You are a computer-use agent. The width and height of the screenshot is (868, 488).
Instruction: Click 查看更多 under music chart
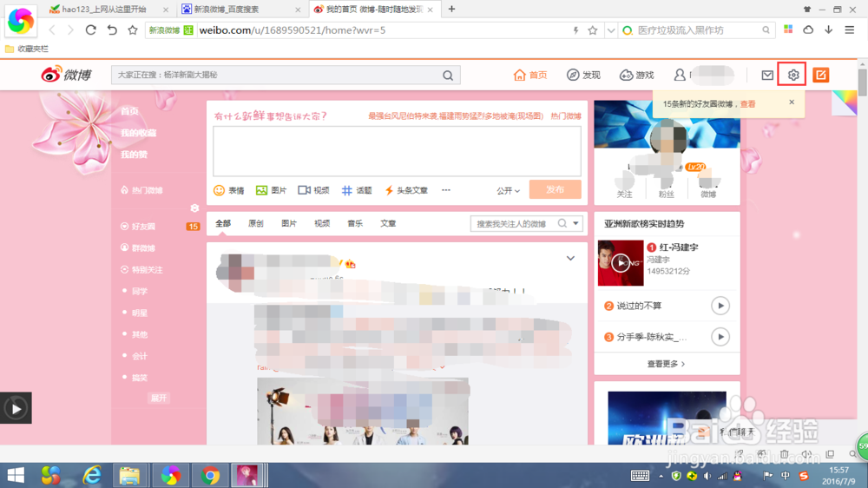coord(666,364)
